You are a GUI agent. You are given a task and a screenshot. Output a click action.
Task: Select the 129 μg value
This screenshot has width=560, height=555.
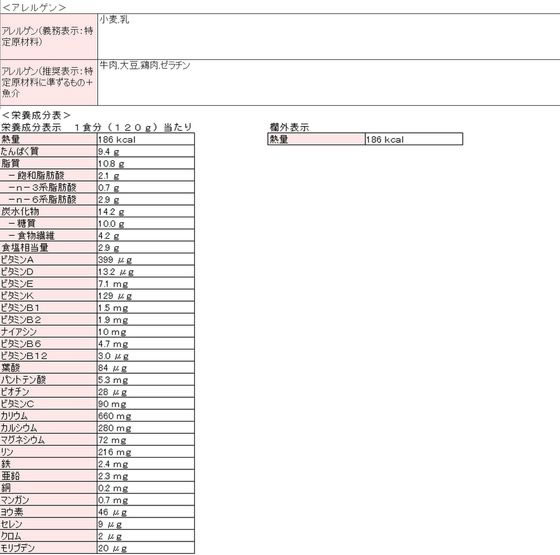[146, 295]
